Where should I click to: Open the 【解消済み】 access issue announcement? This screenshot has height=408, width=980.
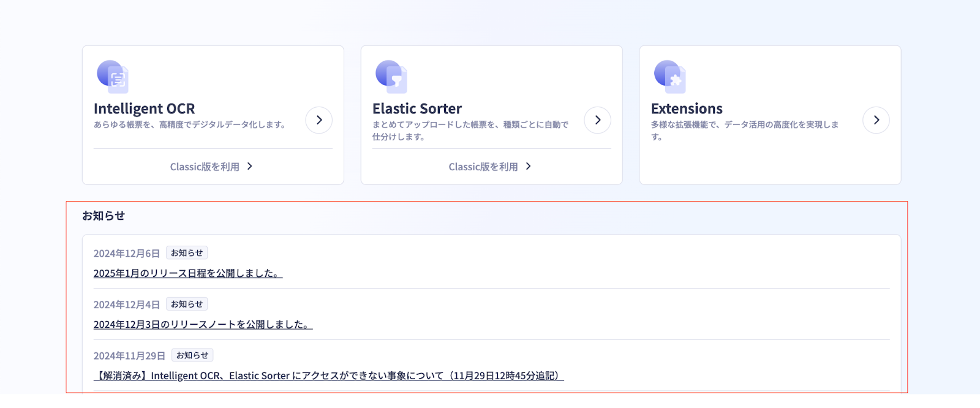tap(328, 376)
